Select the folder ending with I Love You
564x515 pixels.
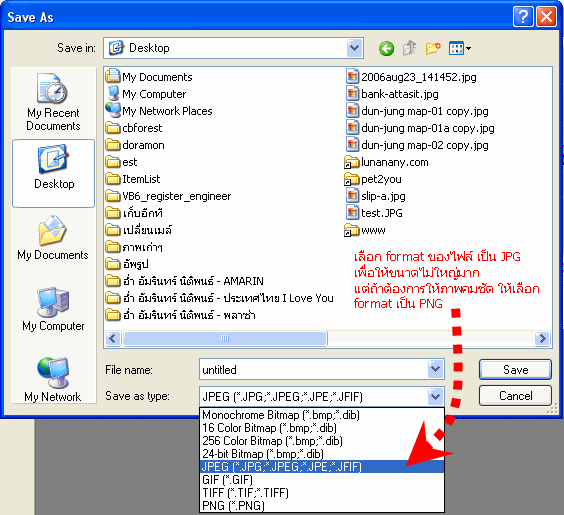tap(220, 298)
